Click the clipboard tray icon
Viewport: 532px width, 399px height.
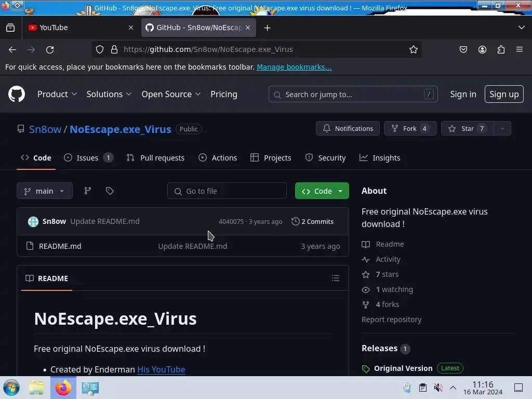[423, 388]
